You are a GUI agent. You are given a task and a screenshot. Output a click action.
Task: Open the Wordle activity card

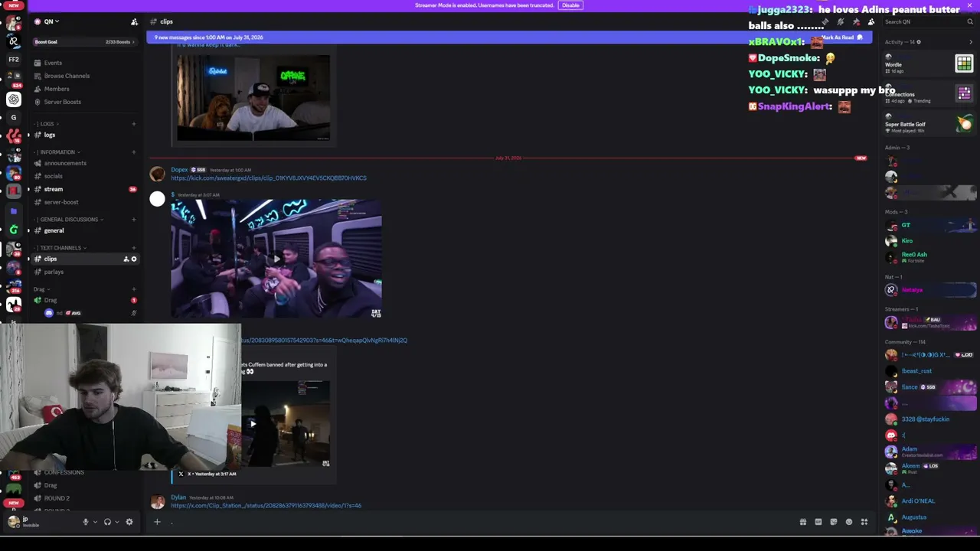tap(930, 65)
